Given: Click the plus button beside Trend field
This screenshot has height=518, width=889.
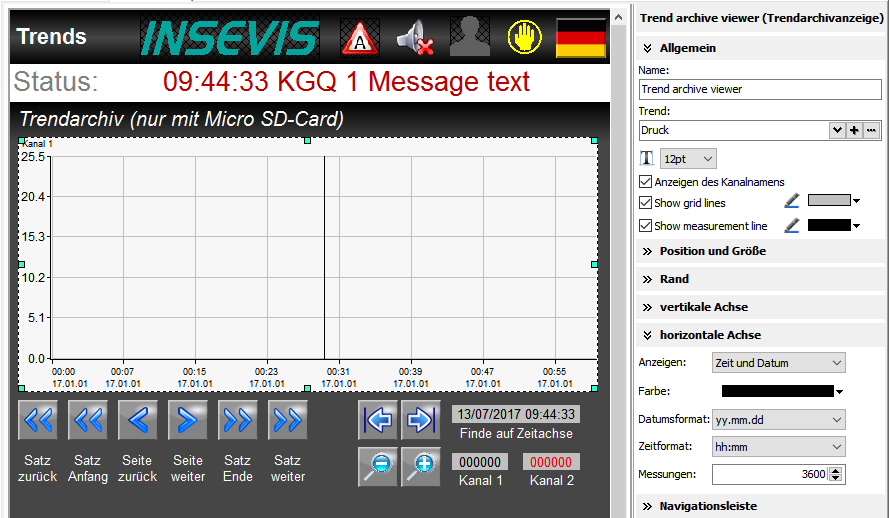Looking at the screenshot, I should point(854,130).
